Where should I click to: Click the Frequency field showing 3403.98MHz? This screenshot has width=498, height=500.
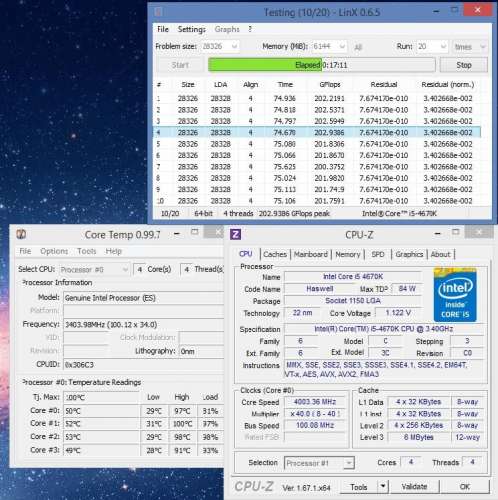tap(143, 324)
